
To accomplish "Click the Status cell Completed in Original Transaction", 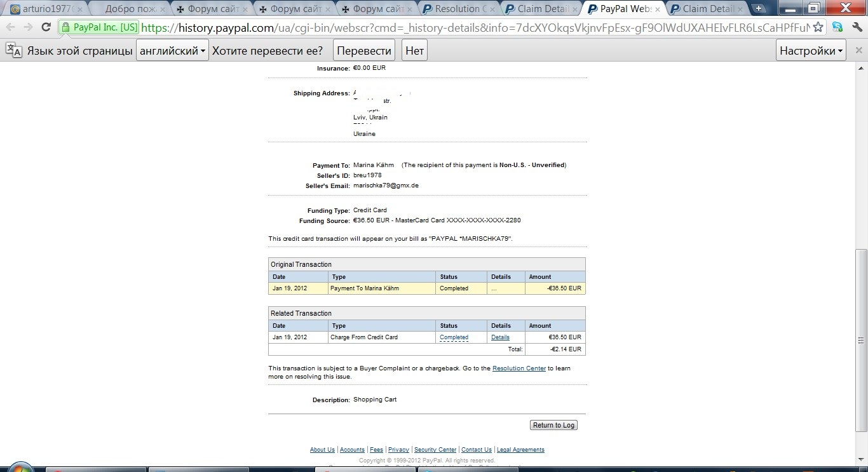I will 462,288.
